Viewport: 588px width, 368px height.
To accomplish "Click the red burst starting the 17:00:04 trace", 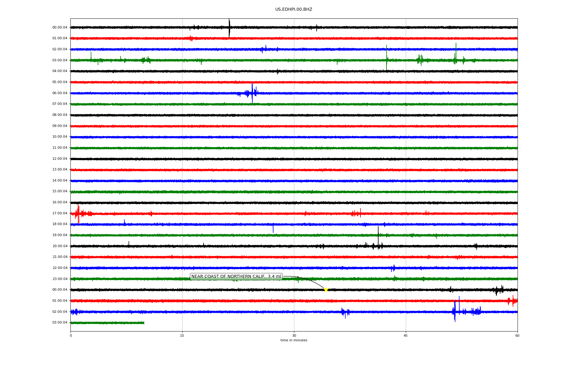I will pos(78,213).
